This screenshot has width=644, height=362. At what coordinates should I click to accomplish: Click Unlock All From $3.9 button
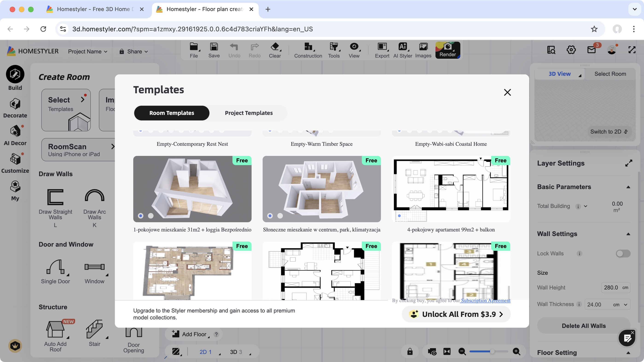[456, 314]
